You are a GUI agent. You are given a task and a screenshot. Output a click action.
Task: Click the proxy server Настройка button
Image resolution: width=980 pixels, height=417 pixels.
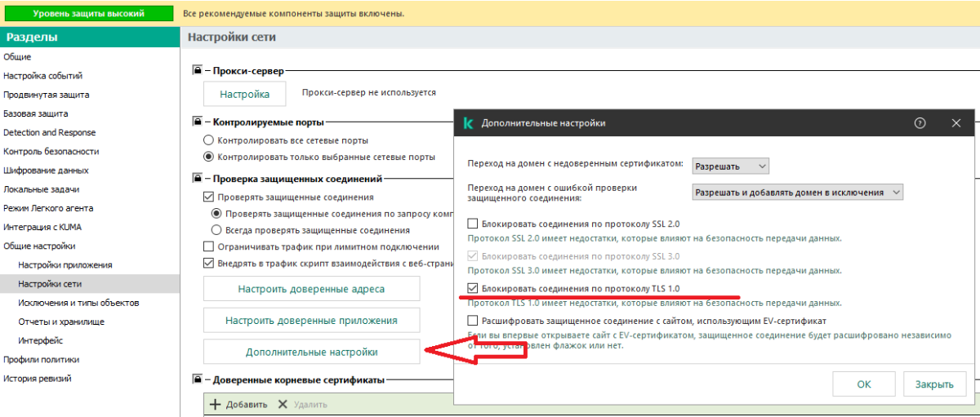(x=244, y=94)
